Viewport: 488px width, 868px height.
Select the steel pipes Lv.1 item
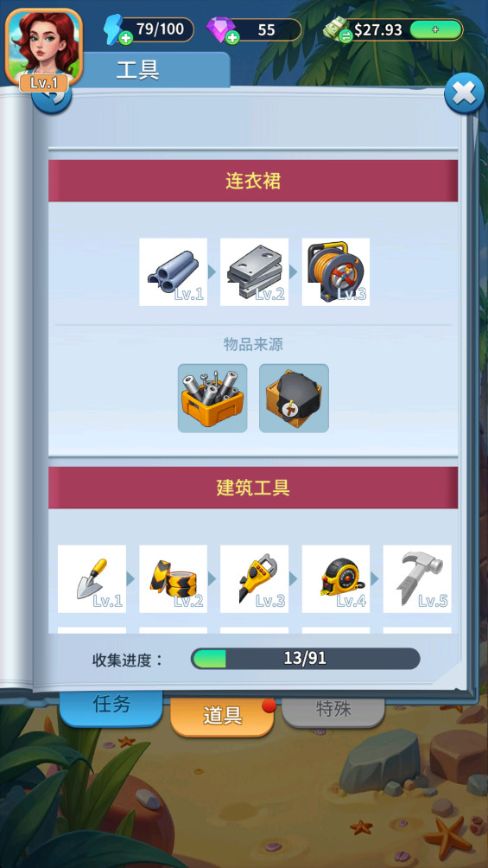(x=174, y=271)
